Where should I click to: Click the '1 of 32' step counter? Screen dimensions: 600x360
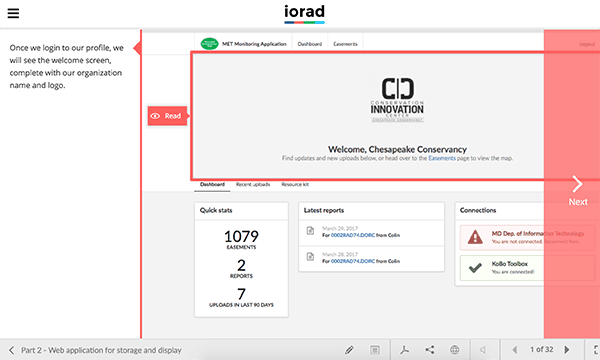(541, 349)
